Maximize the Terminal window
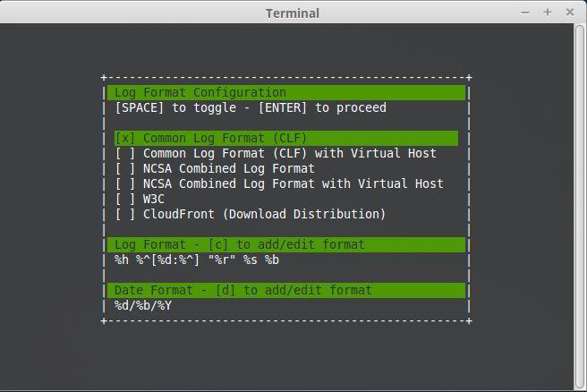587x392 pixels. 549,13
